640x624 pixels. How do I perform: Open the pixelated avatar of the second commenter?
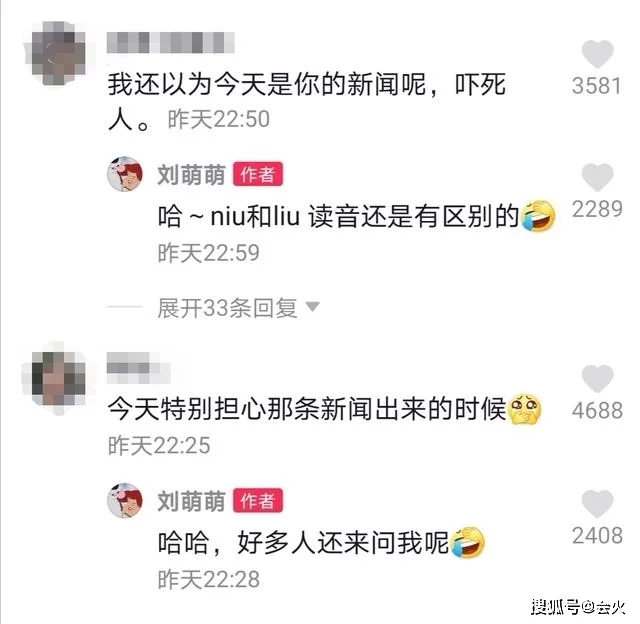tap(56, 379)
